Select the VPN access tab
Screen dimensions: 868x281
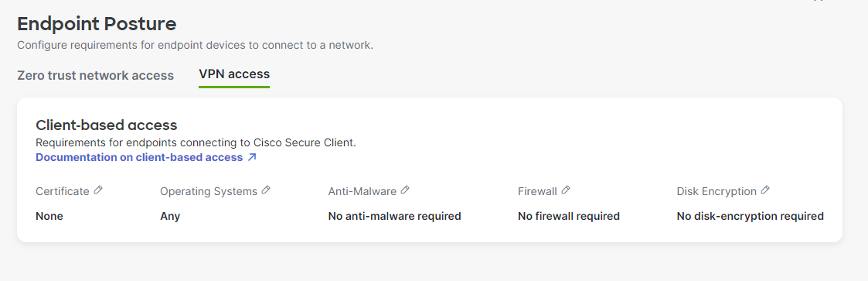234,74
